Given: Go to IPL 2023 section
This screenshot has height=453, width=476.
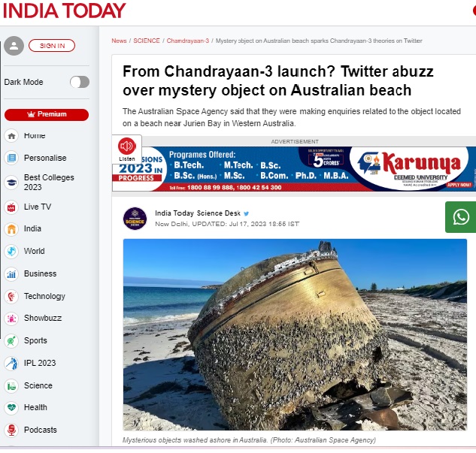Looking at the screenshot, I should pyautogui.click(x=40, y=363).
